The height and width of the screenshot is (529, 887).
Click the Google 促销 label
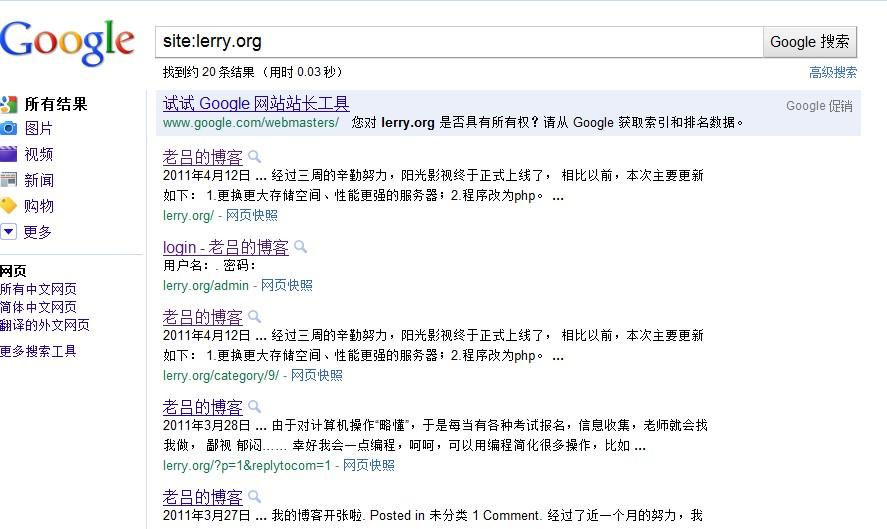819,106
